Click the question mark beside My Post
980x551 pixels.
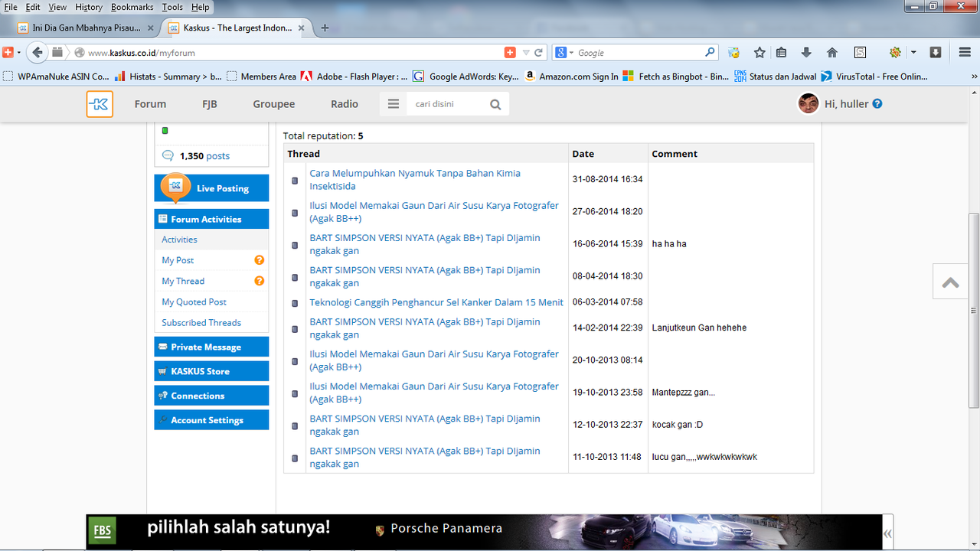click(259, 260)
